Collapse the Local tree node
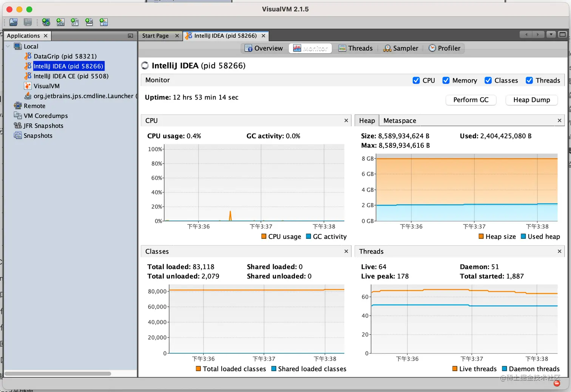This screenshot has width=571, height=392. tap(8, 46)
